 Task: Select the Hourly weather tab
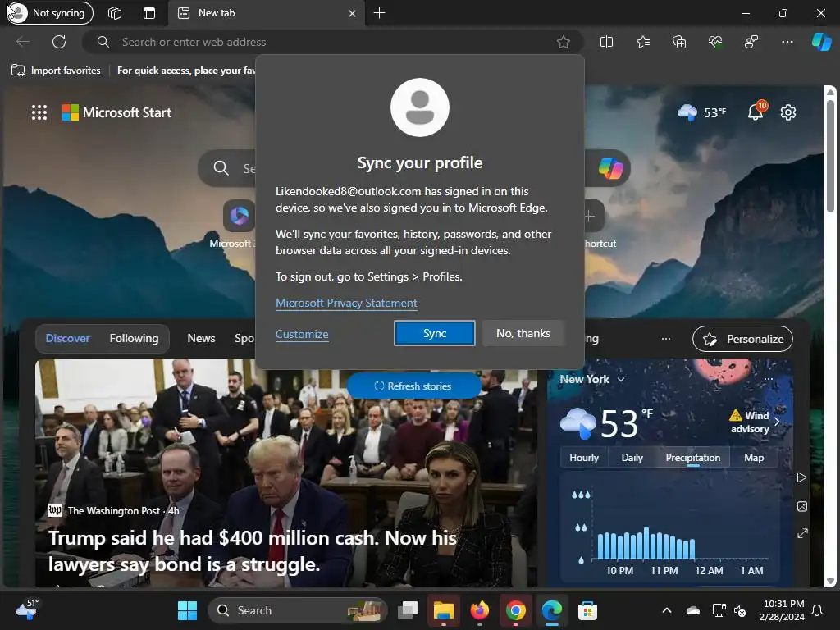pyautogui.click(x=584, y=458)
